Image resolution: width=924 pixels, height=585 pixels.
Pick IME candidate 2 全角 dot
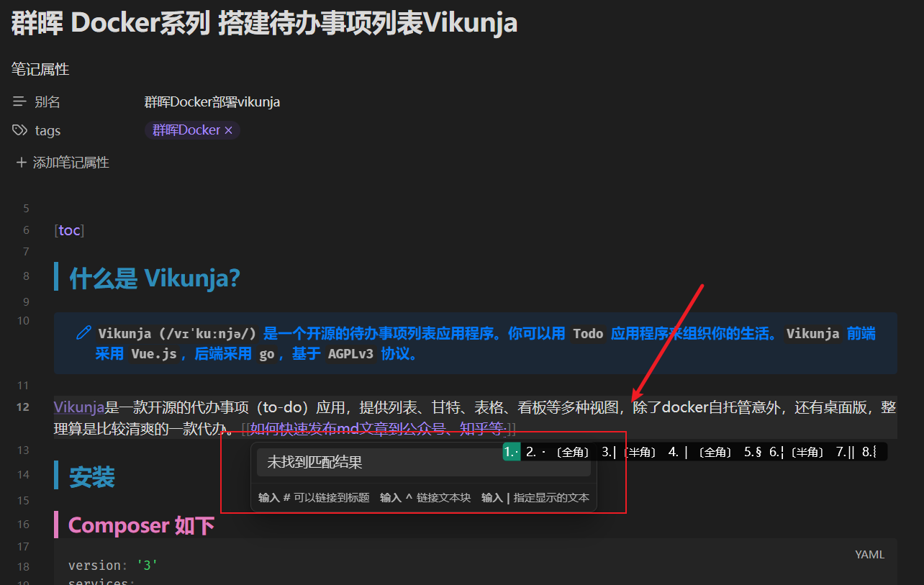[x=558, y=452]
